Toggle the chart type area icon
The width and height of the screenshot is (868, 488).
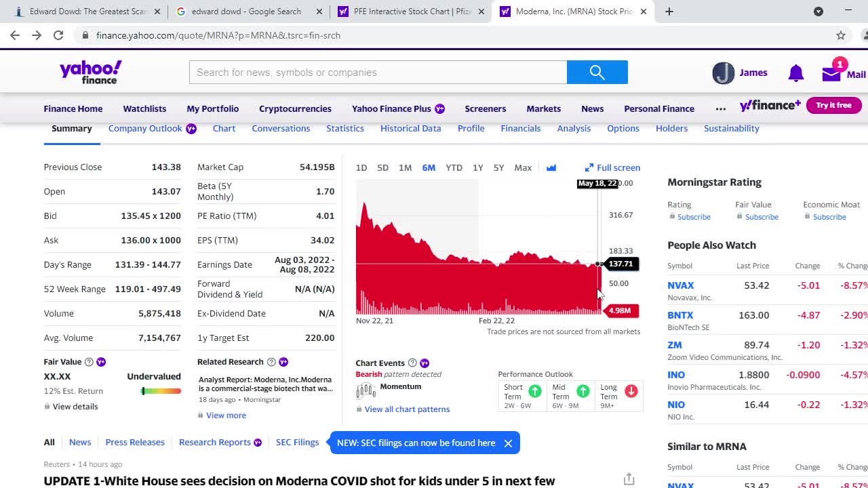click(x=551, y=167)
